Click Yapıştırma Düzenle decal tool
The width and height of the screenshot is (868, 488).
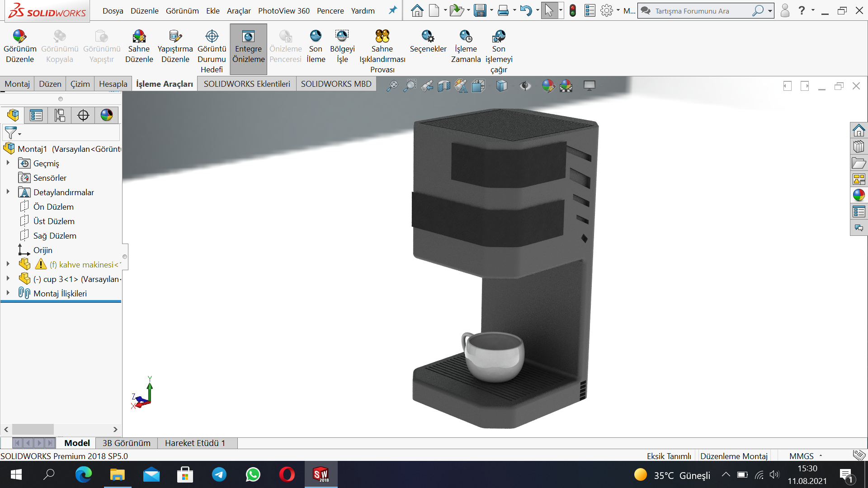click(175, 36)
